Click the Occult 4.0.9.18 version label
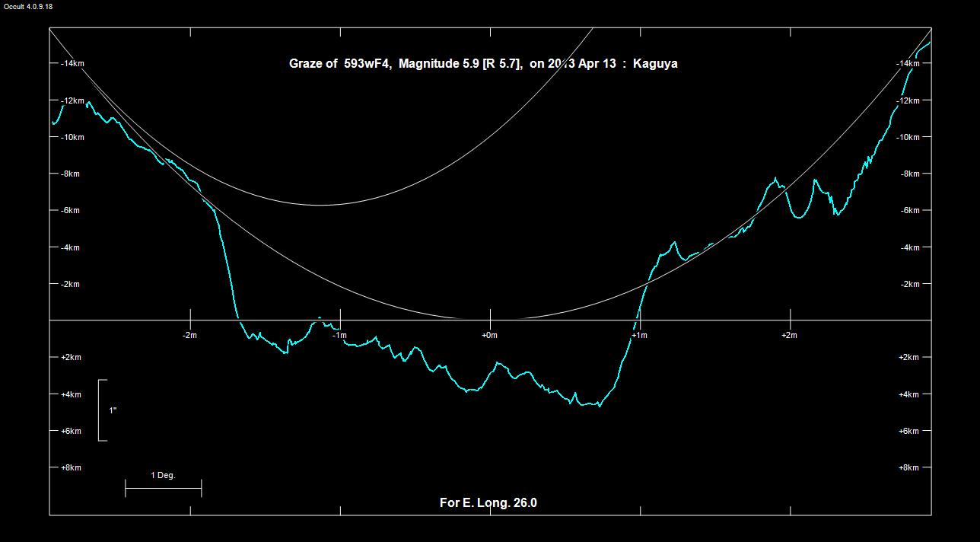Viewport: 980px width, 542px height. click(28, 7)
